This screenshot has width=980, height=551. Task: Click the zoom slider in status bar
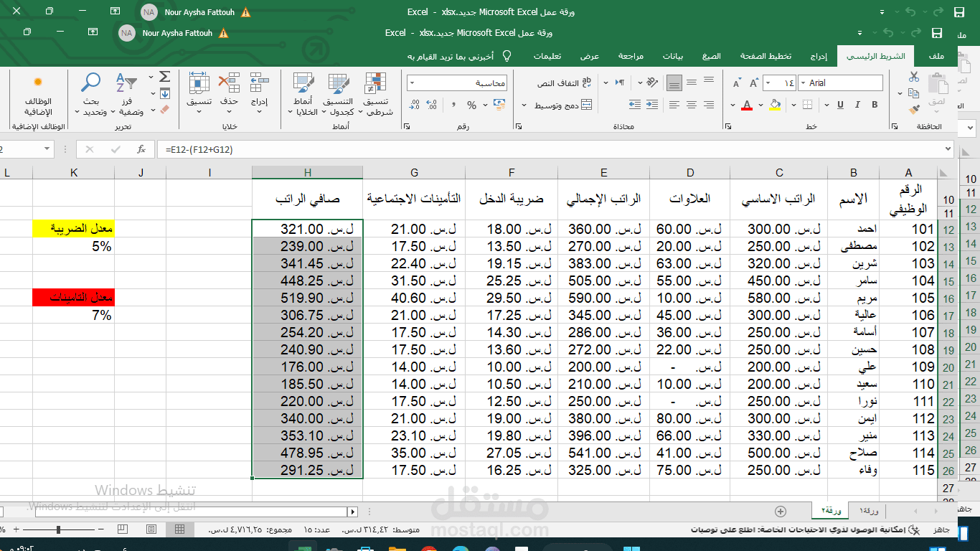[60, 529]
